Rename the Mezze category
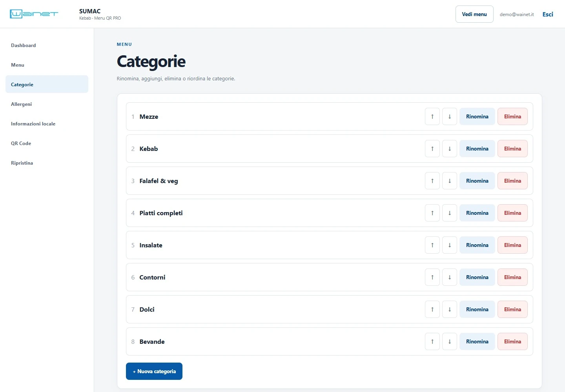The width and height of the screenshot is (565, 392). point(477,116)
